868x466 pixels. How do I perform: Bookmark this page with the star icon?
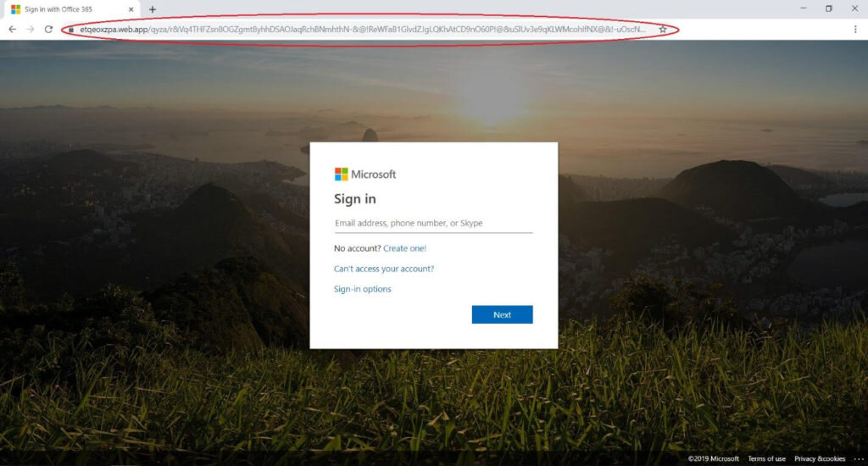(663, 30)
